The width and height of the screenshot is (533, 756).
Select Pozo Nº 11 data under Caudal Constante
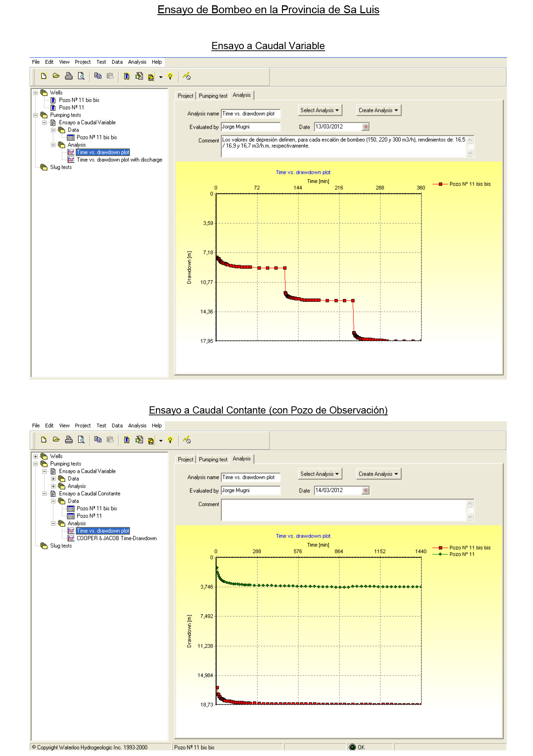89,516
